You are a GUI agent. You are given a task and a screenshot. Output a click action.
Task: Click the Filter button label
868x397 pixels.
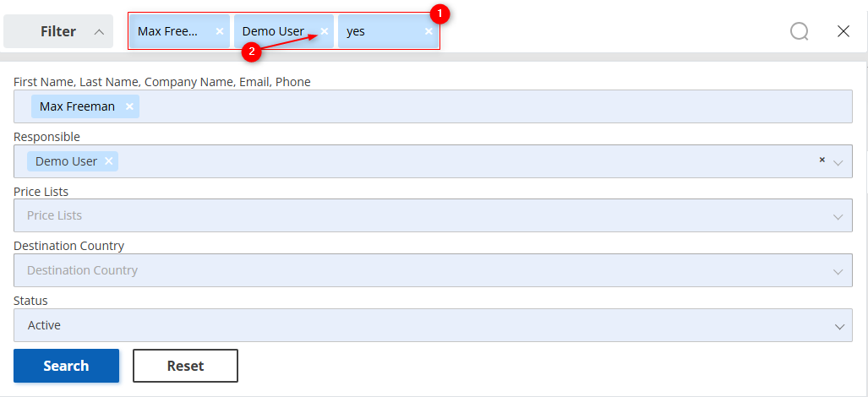coord(58,31)
